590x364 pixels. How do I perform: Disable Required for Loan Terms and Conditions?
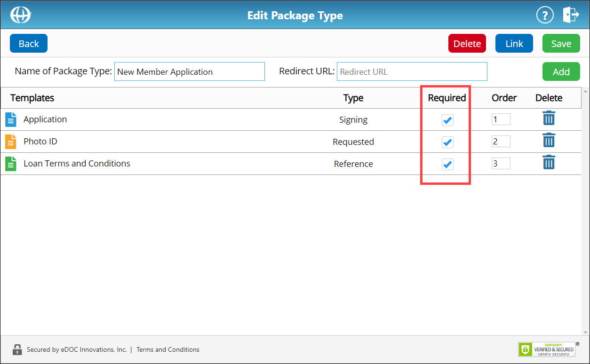tap(447, 164)
